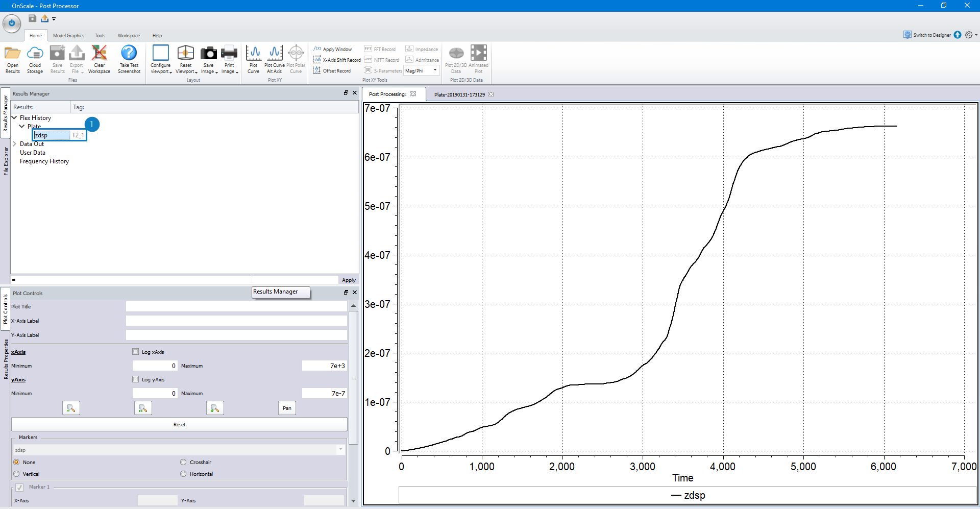Click the Apply Window tool

pos(332,50)
